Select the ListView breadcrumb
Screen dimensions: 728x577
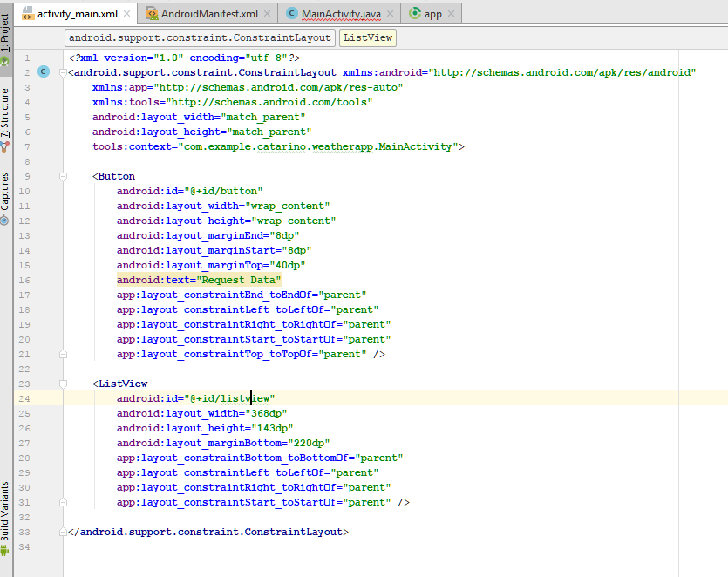click(368, 37)
